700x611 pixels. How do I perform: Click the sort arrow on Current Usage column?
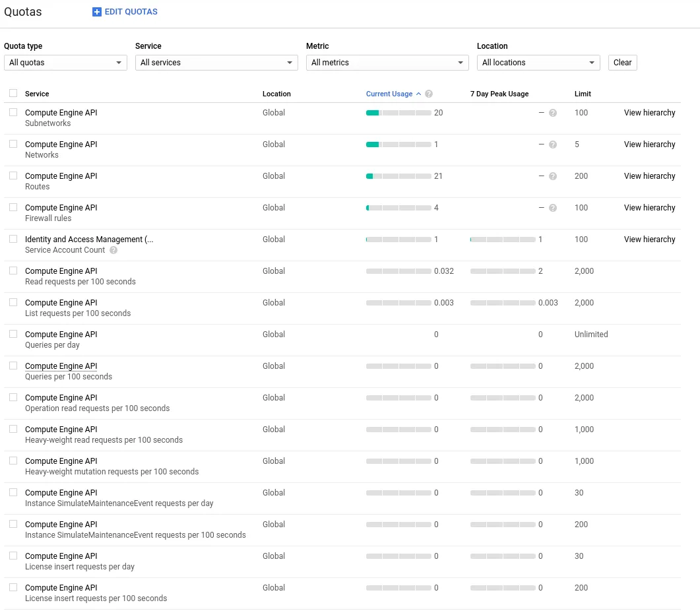pos(418,94)
